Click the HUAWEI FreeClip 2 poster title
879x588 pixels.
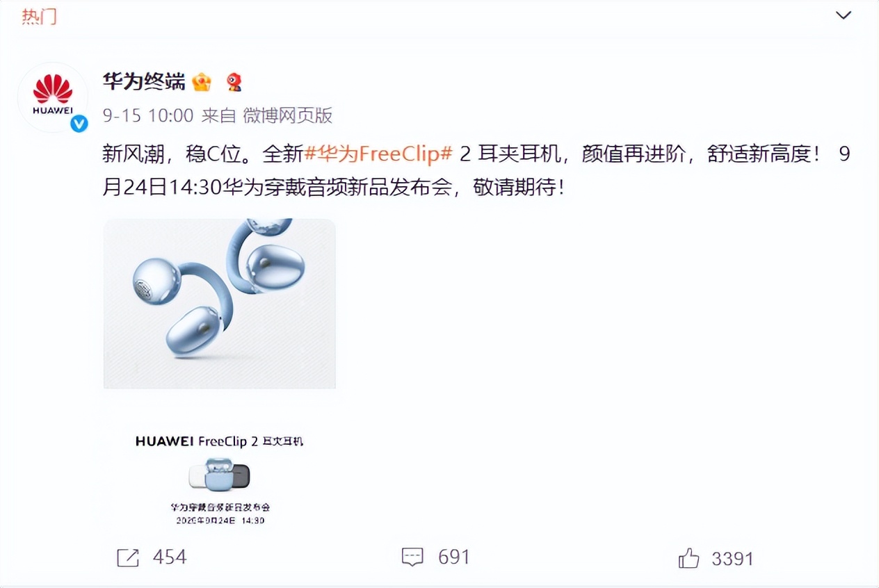click(x=220, y=441)
